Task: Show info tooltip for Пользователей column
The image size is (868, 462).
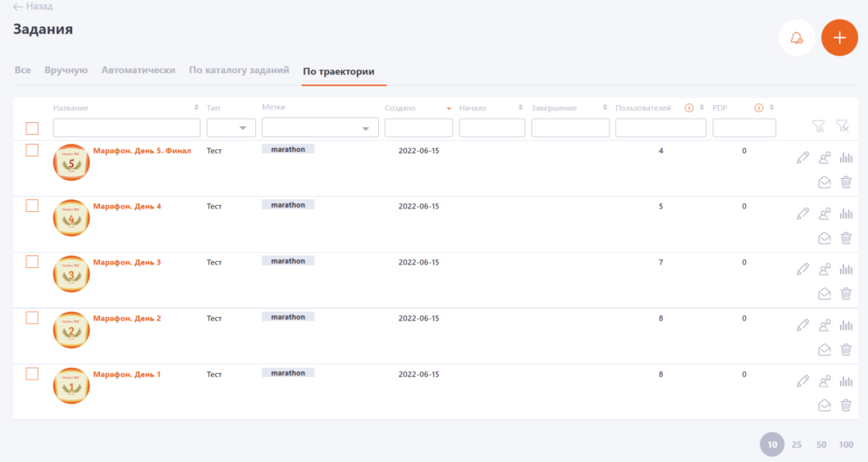Action: [x=688, y=108]
